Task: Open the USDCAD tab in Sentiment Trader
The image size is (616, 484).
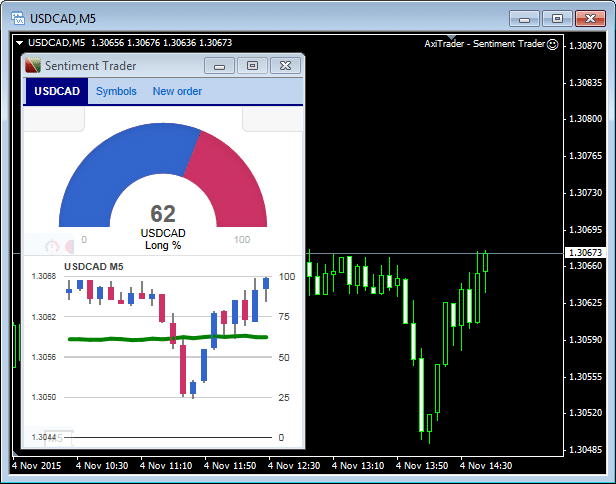Action: click(57, 91)
